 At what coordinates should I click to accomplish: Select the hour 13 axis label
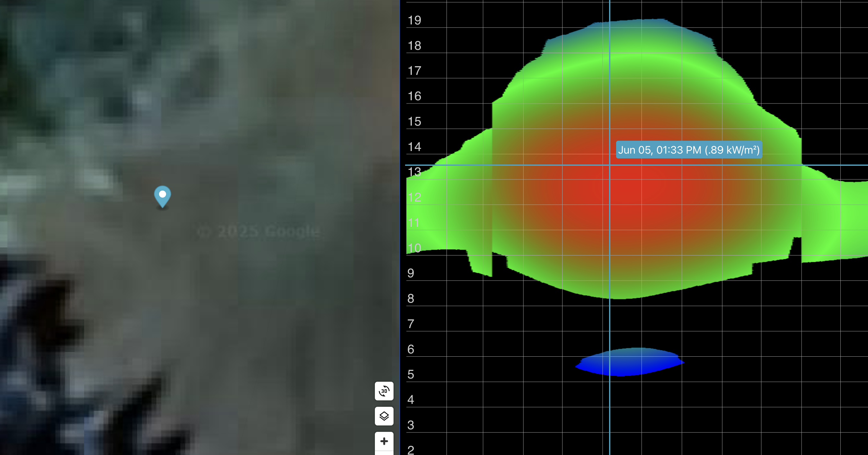tap(414, 172)
